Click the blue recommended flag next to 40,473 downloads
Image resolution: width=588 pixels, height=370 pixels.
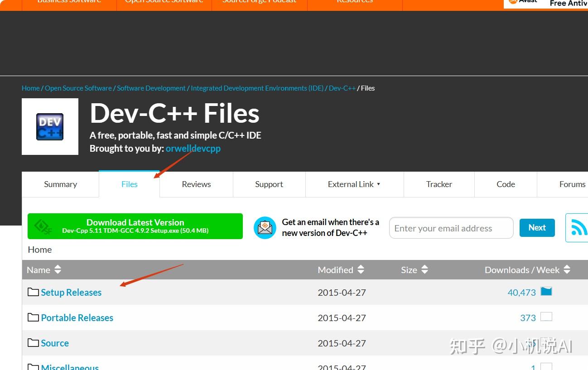546,292
